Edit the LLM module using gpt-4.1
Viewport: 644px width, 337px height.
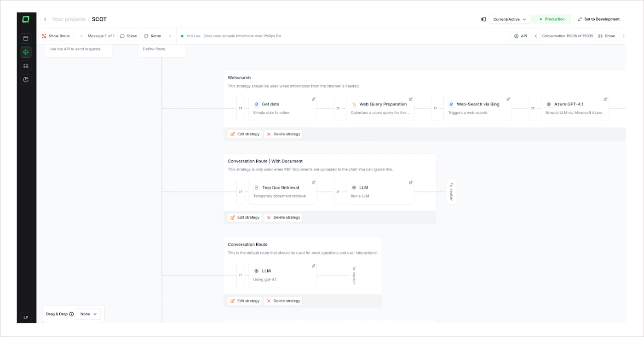(x=314, y=266)
